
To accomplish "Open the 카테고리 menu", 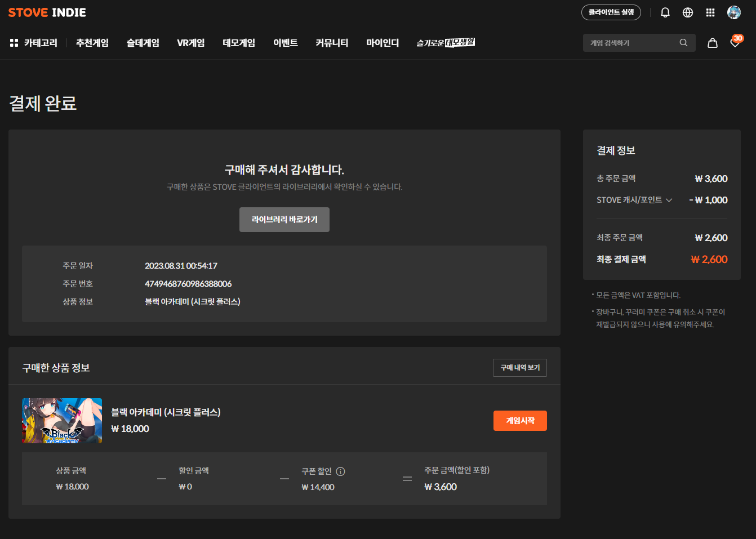I will coord(34,43).
